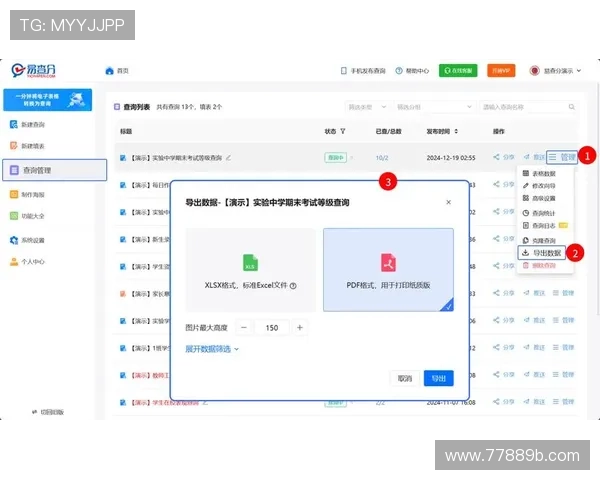This screenshot has width=600, height=480.
Task: Click 切回旧版 at sidebar bottom
Action: (48, 412)
